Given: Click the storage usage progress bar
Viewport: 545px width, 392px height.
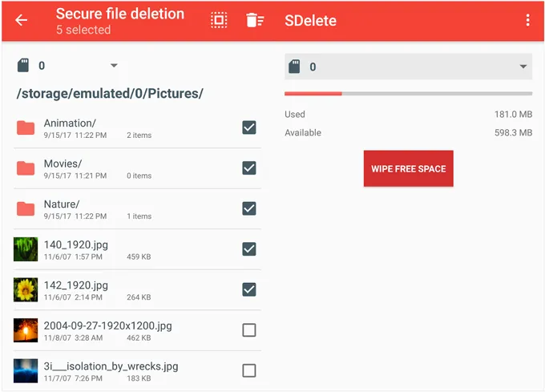Looking at the screenshot, I should [x=408, y=94].
